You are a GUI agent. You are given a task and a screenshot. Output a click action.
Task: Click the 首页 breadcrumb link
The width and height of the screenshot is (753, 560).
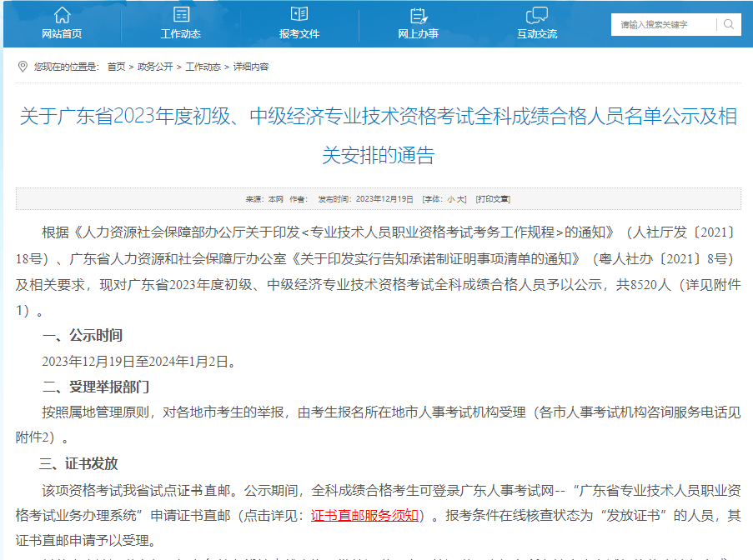pos(116,67)
